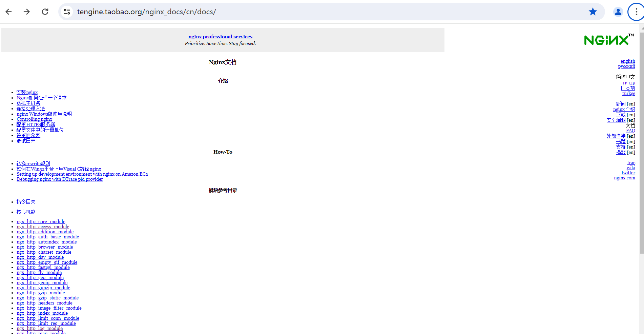Open the 书籍 books link
This screenshot has width=644, height=334.
[621, 141]
